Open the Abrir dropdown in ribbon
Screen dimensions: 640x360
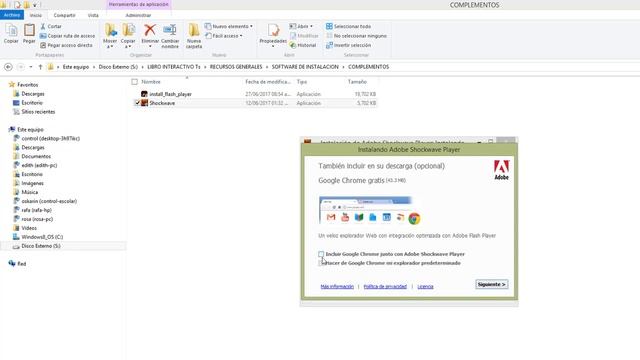click(301, 26)
